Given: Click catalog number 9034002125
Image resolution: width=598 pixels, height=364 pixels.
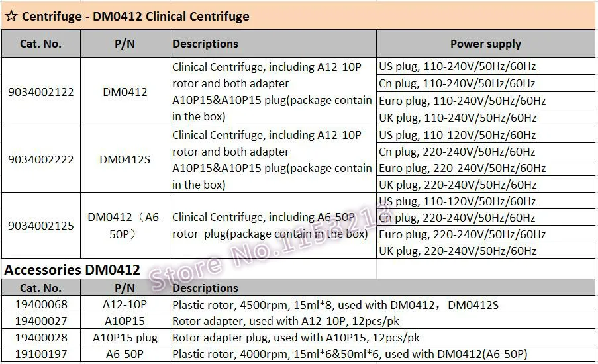Looking at the screenshot, I should click(41, 225).
